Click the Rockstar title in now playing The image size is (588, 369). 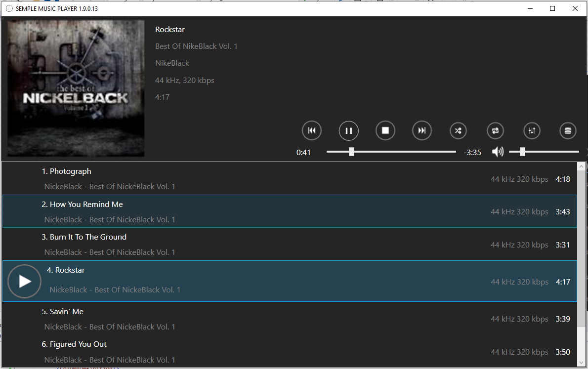click(x=170, y=29)
